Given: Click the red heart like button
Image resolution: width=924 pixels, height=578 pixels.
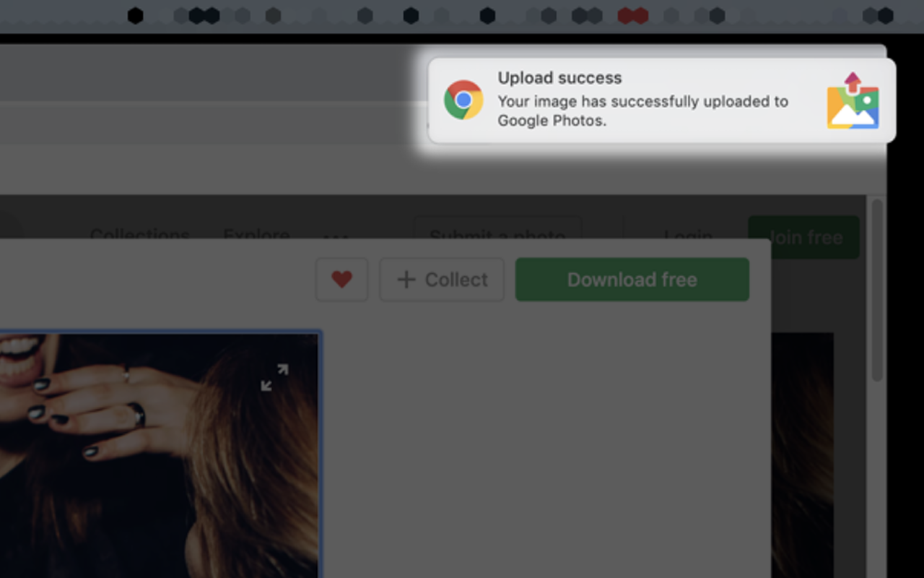Looking at the screenshot, I should point(341,280).
